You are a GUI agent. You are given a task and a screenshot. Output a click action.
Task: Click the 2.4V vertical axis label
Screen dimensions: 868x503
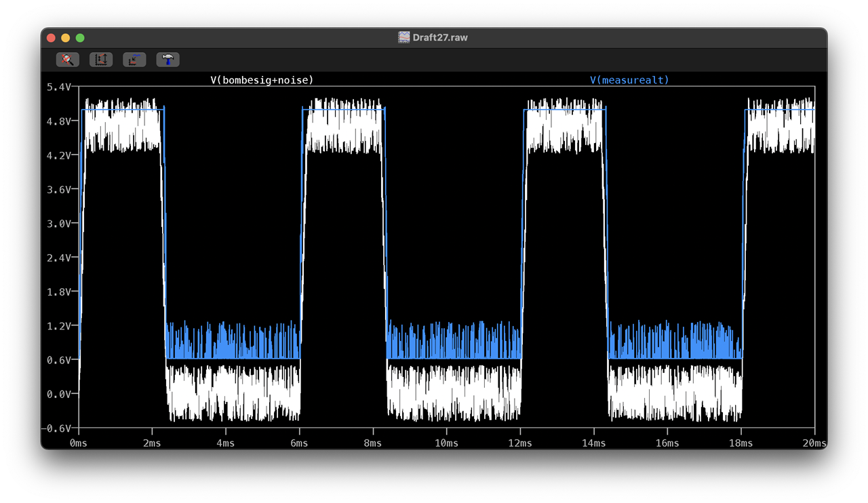[59, 258]
